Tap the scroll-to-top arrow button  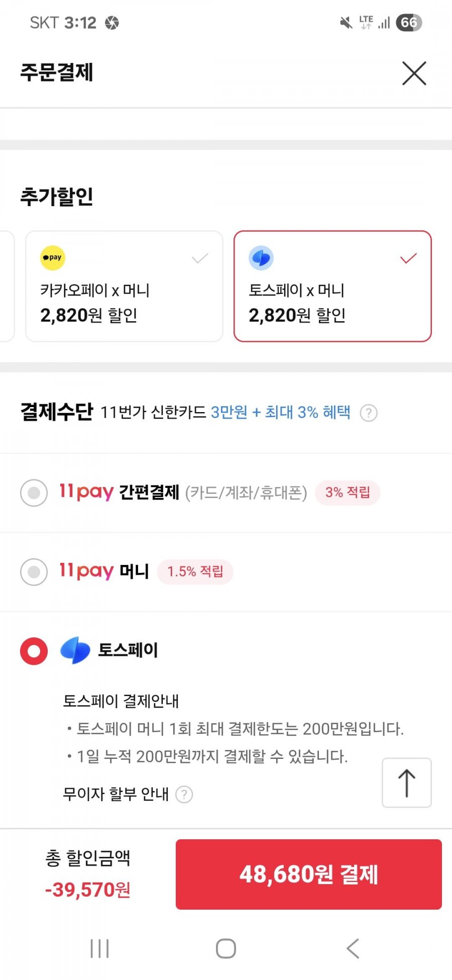point(407,782)
